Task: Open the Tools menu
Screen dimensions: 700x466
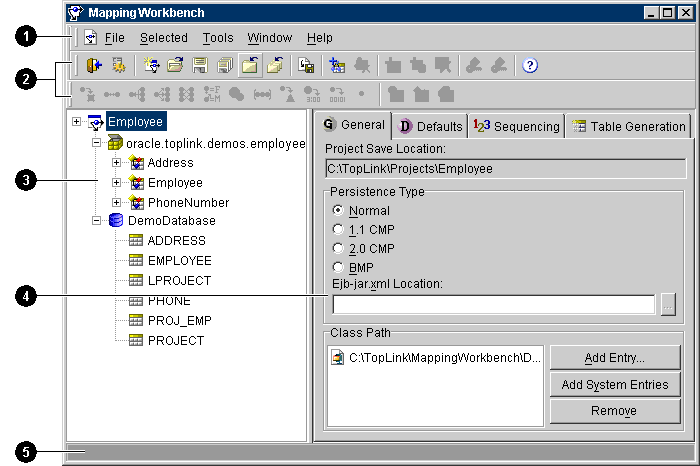Action: 218,38
